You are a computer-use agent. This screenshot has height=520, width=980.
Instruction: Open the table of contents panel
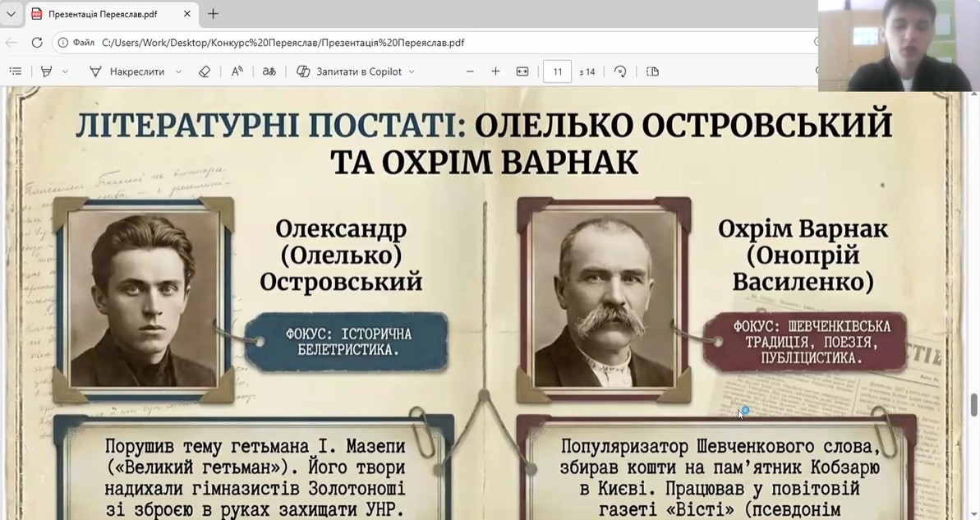(x=15, y=71)
